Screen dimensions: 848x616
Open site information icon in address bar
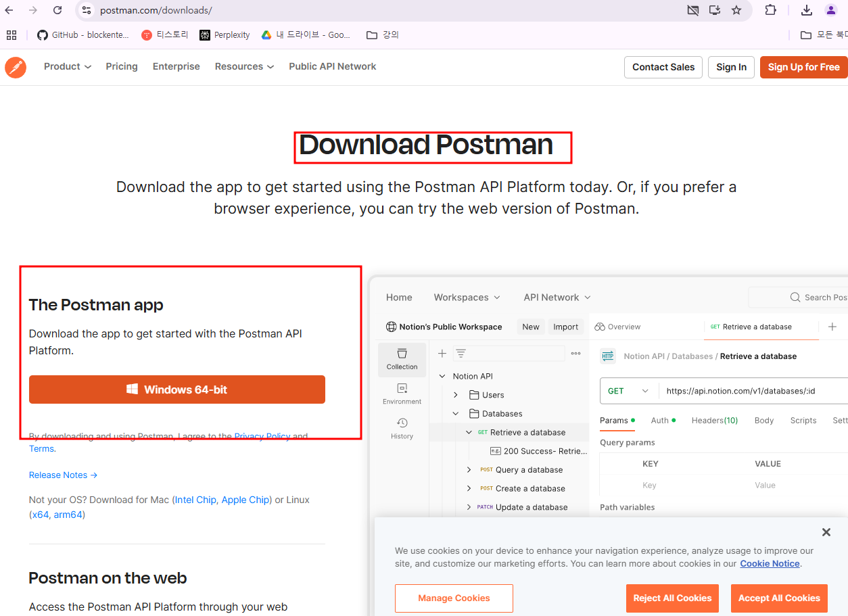point(86,10)
